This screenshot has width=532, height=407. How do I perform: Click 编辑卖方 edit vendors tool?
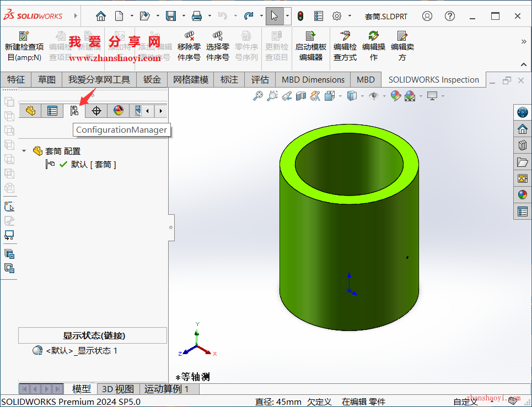(x=402, y=46)
